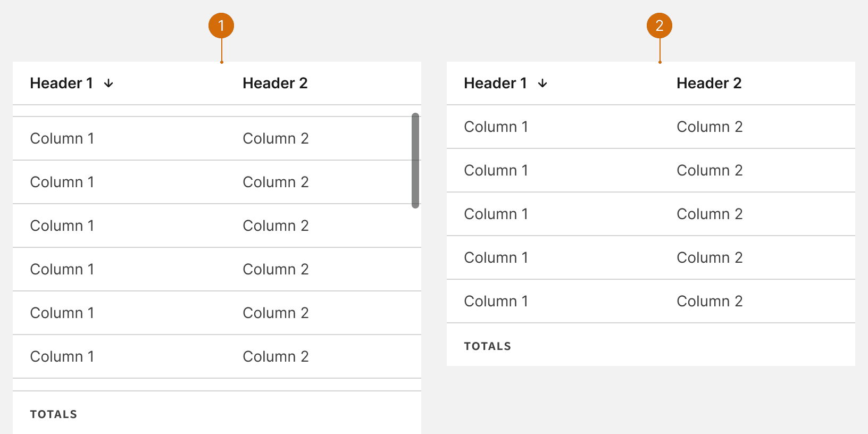Click TOTALS footer label in right table

488,346
